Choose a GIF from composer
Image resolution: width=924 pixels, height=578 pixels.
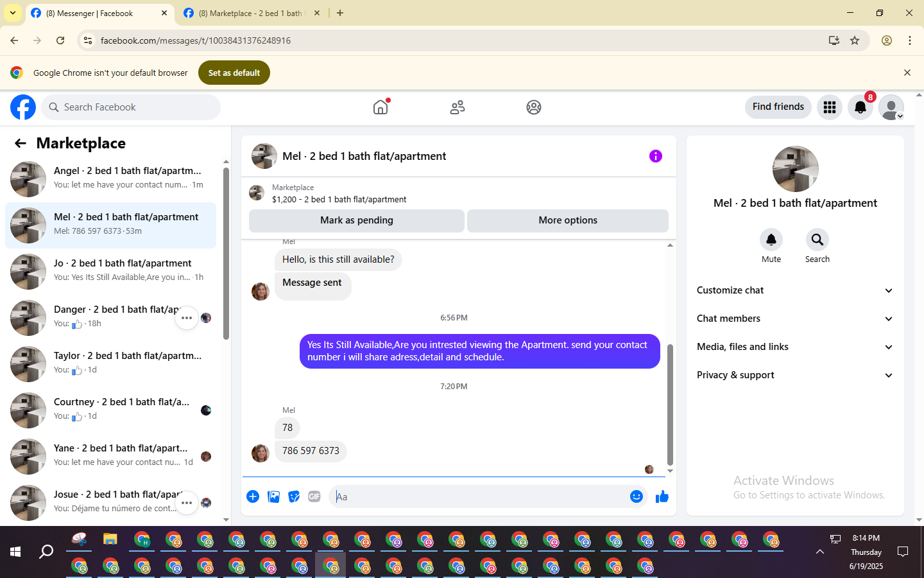point(314,496)
